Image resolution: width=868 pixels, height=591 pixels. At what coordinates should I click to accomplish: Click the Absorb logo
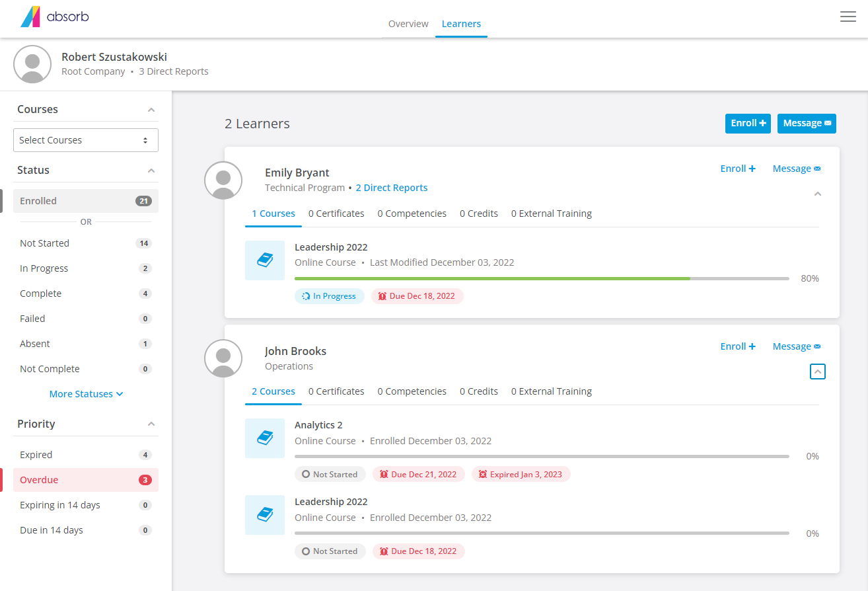[x=55, y=17]
